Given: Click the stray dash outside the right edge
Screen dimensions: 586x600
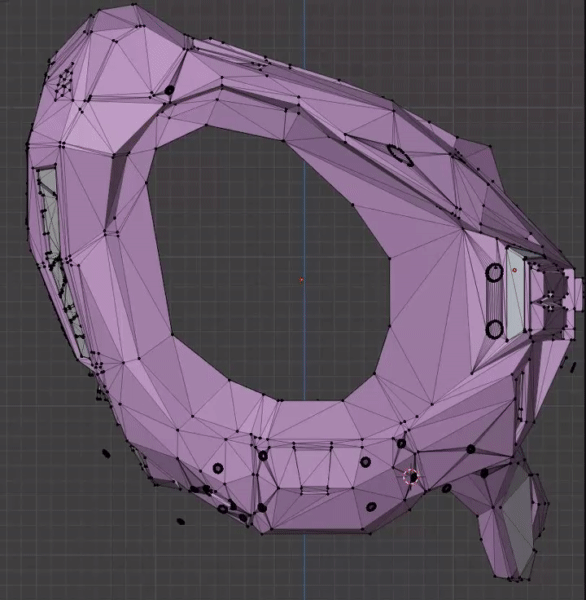Looking at the screenshot, I should click(573, 368).
